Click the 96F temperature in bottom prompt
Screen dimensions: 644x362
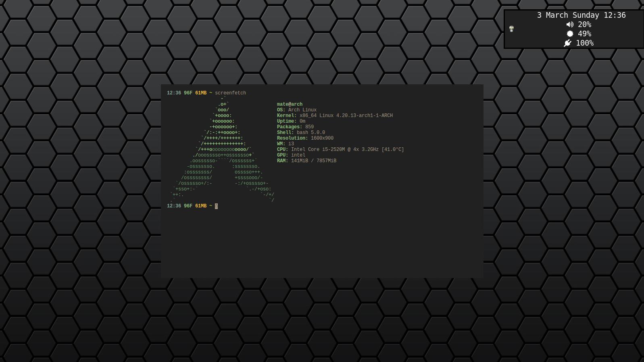click(x=188, y=206)
